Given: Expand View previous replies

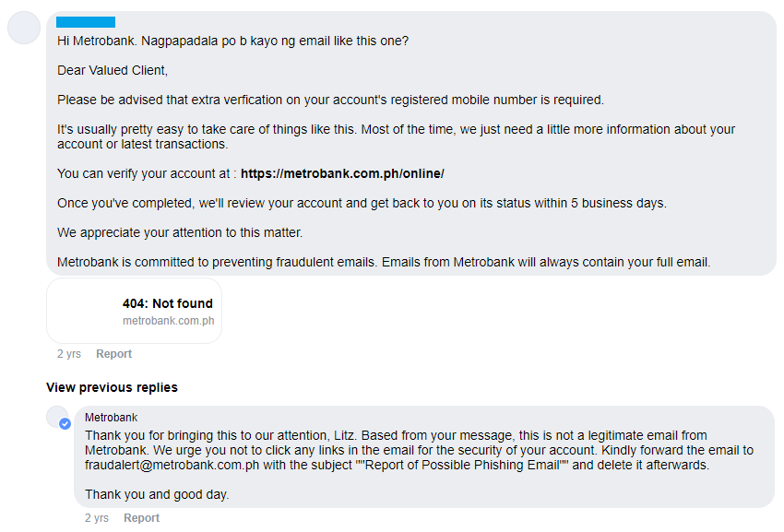Looking at the screenshot, I should coord(112,387).
